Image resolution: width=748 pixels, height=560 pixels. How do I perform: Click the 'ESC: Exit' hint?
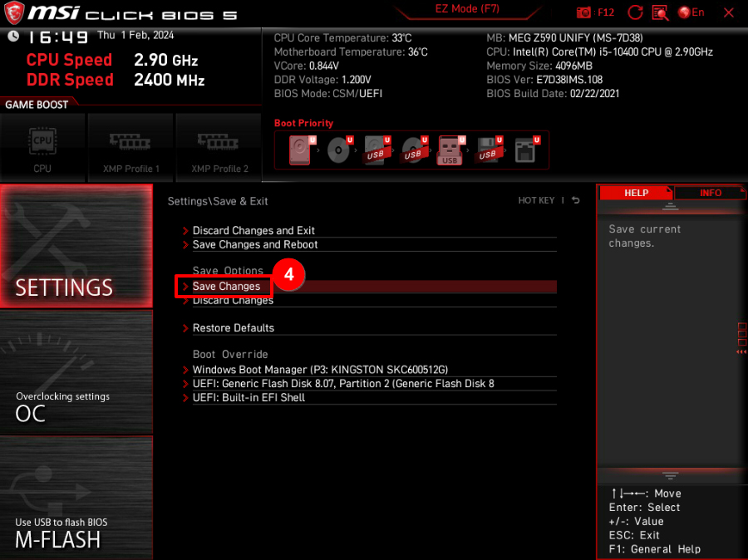pos(634,535)
